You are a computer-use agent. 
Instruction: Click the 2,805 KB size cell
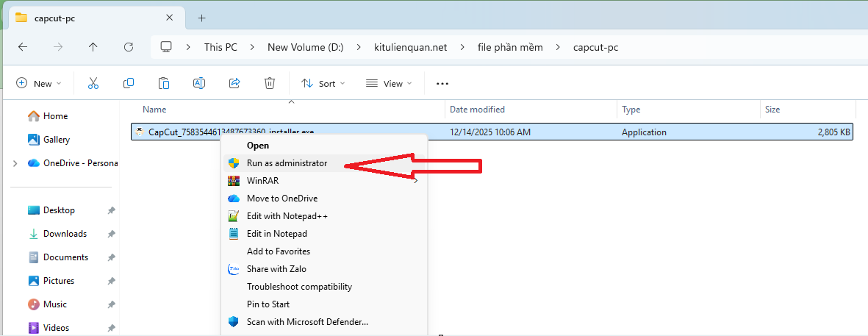tap(833, 132)
